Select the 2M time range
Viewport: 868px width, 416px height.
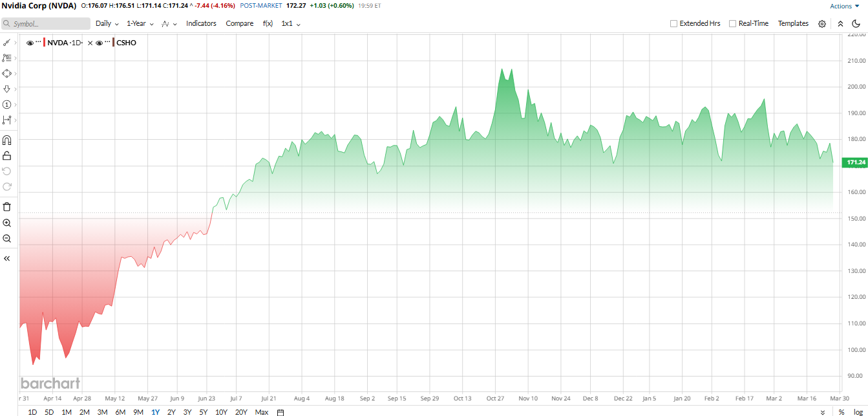[x=84, y=412]
